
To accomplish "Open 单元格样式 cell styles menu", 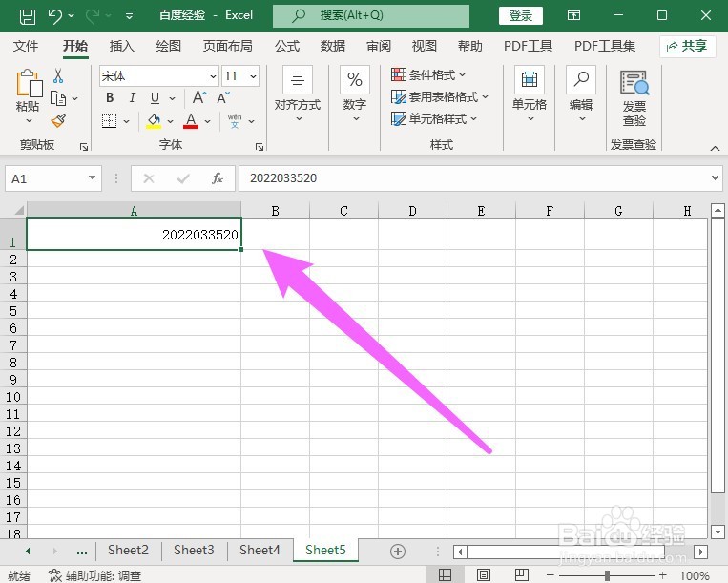I will pyautogui.click(x=433, y=119).
